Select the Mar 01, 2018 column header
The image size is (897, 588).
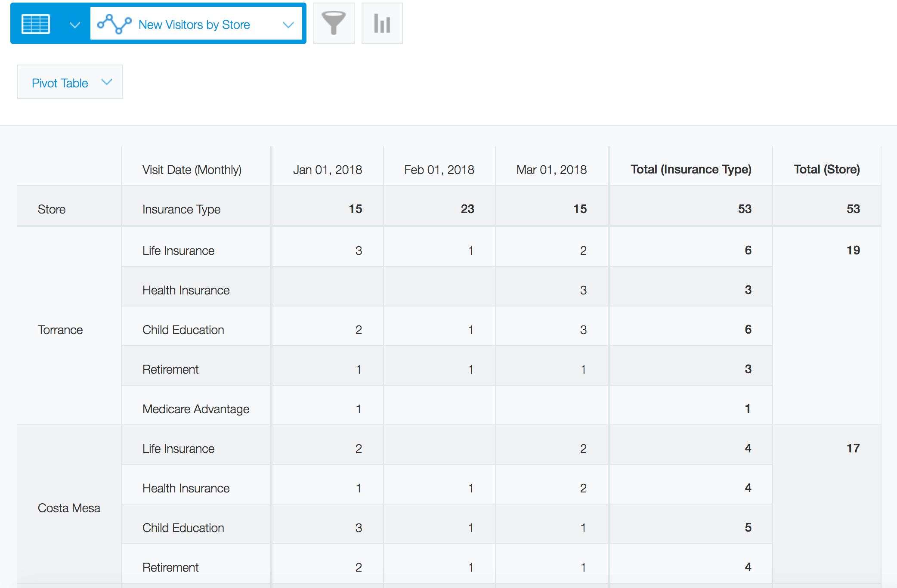[551, 170]
